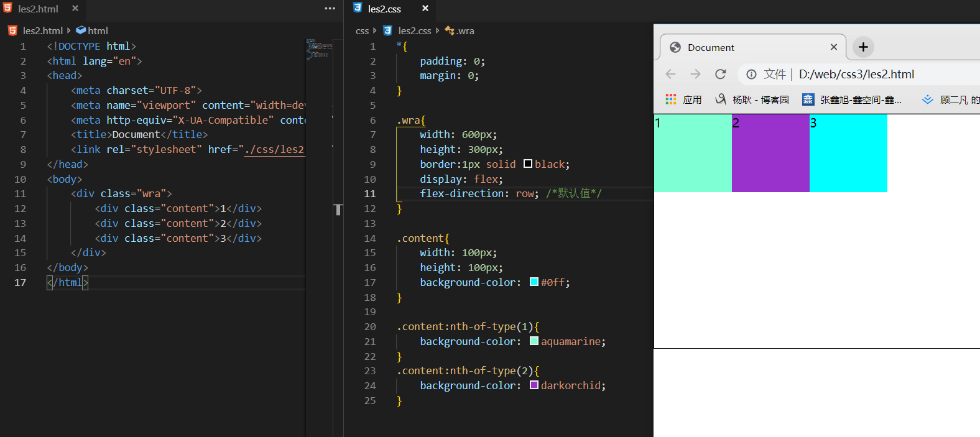Click the darkorchid color swatch in CSS

pyautogui.click(x=534, y=385)
